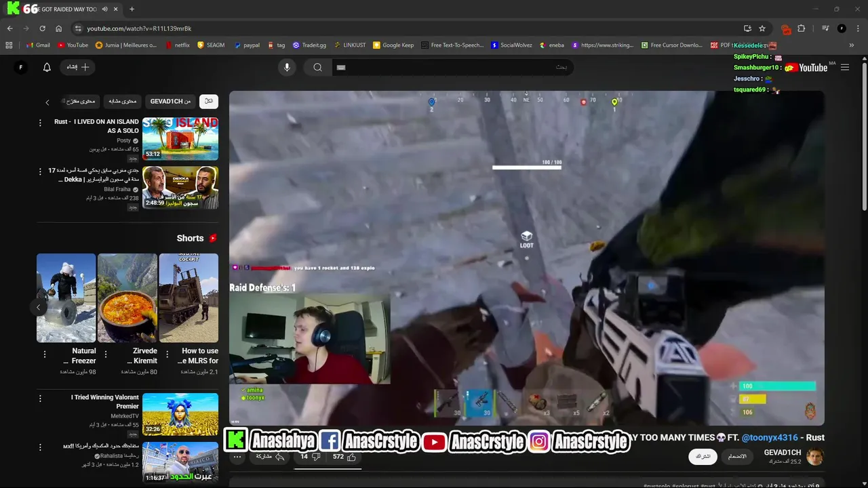Open more actions under the video

pyautogui.click(x=237, y=457)
